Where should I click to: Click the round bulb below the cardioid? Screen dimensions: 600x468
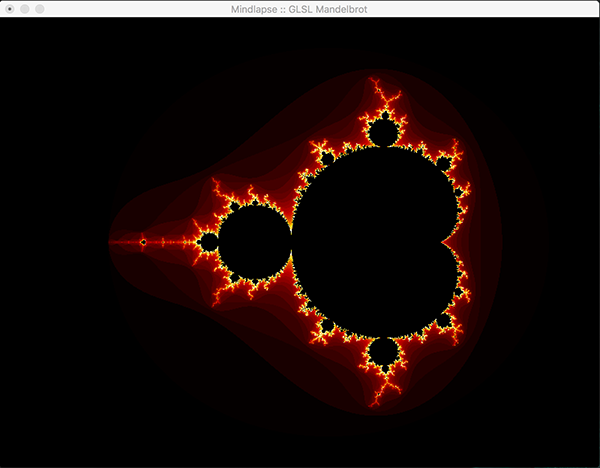(x=381, y=352)
